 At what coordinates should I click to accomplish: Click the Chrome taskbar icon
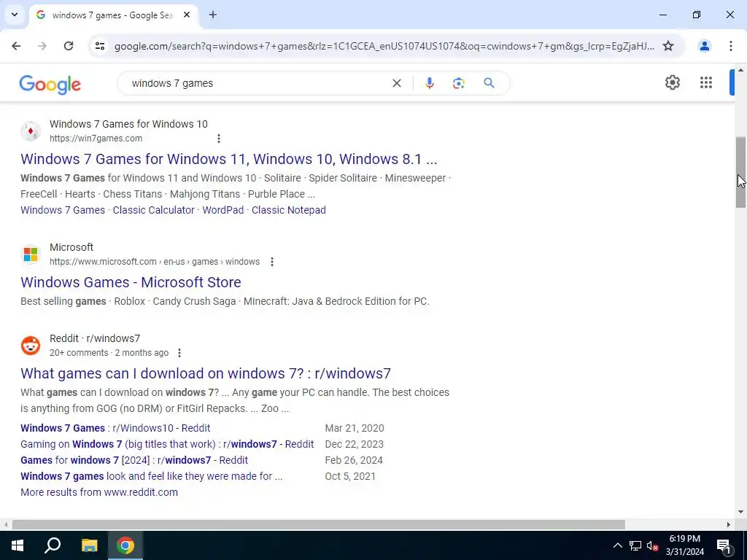pos(125,545)
